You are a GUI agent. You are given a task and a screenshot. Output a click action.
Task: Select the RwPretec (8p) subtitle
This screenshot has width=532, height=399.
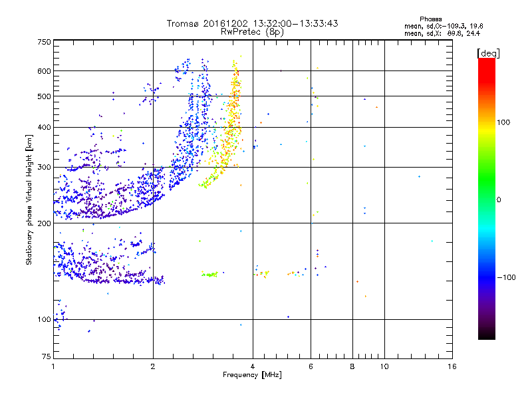(252, 32)
